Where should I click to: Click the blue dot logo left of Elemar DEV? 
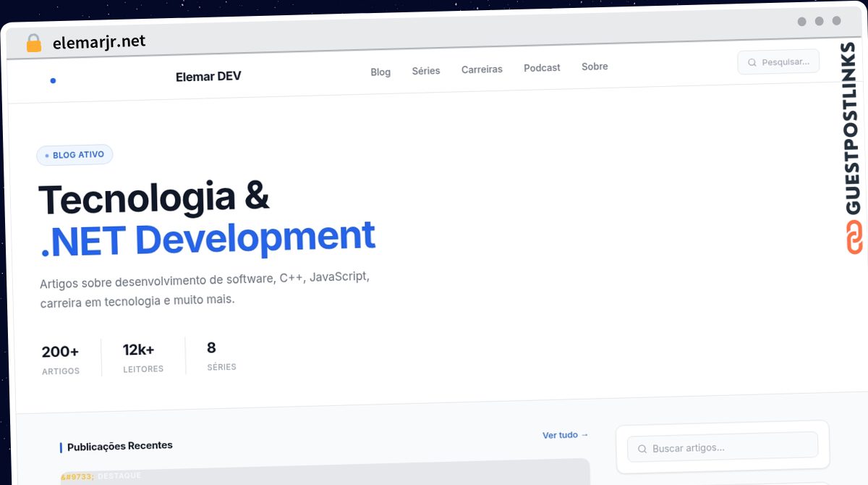click(53, 80)
